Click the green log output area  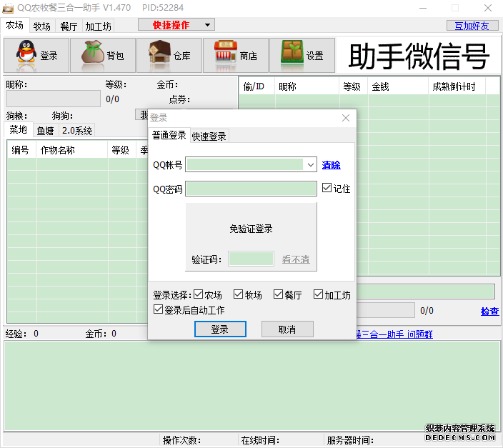click(x=252, y=386)
